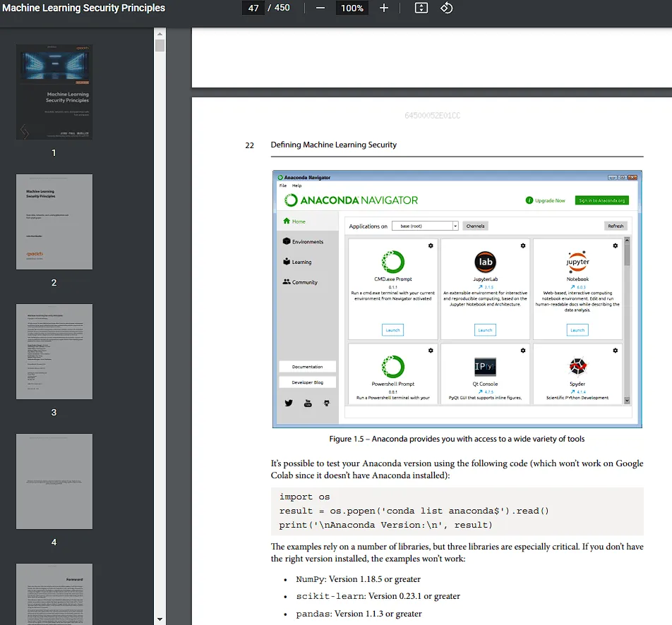
Task: Click the zoom in plus icon
Action: pyautogui.click(x=384, y=8)
